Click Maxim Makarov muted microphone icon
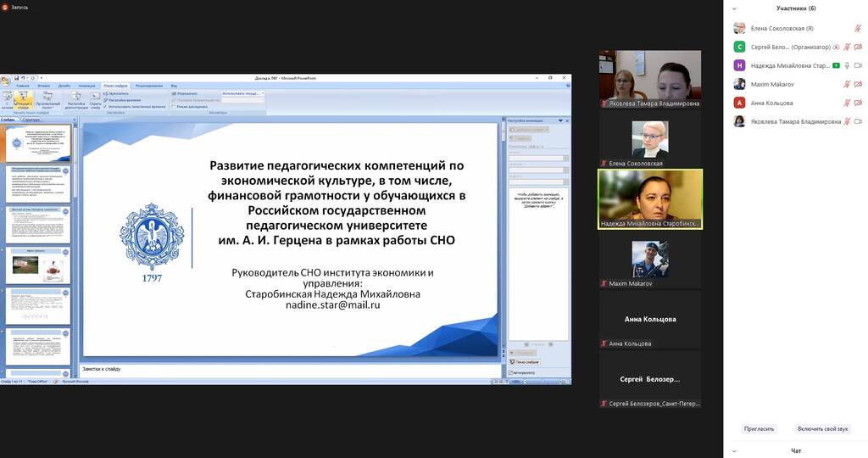This screenshot has height=458, width=868. 847,84
